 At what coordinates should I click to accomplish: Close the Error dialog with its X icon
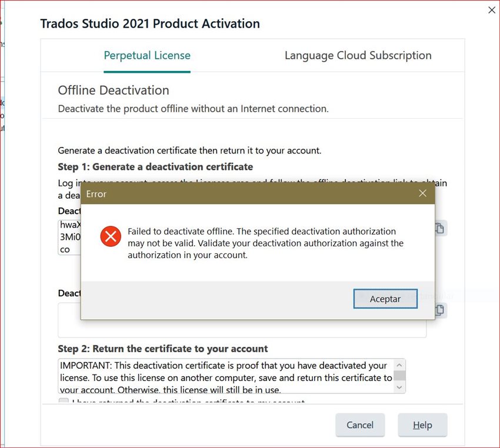pos(422,193)
